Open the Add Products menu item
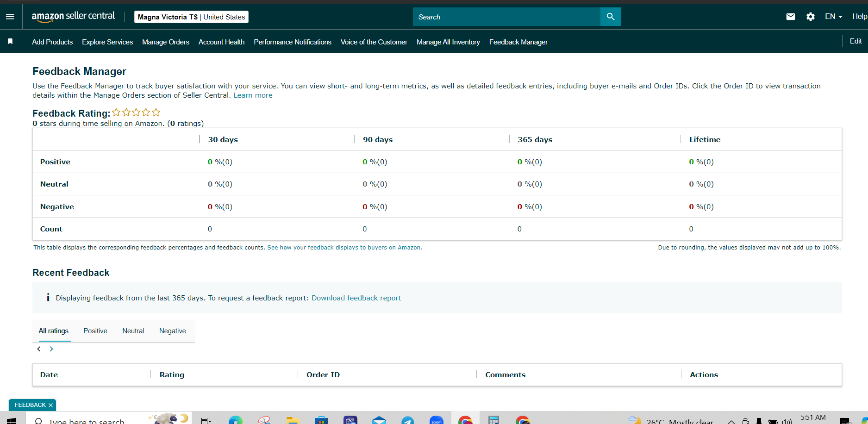Screen dimensions: 868x424 coord(52,42)
